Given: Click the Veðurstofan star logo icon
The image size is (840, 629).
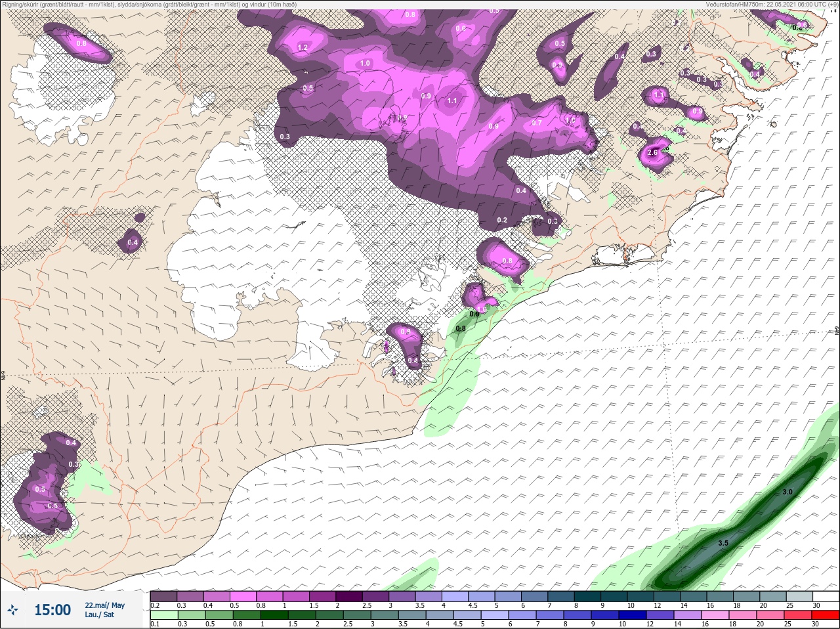Looking at the screenshot, I should (x=12, y=610).
